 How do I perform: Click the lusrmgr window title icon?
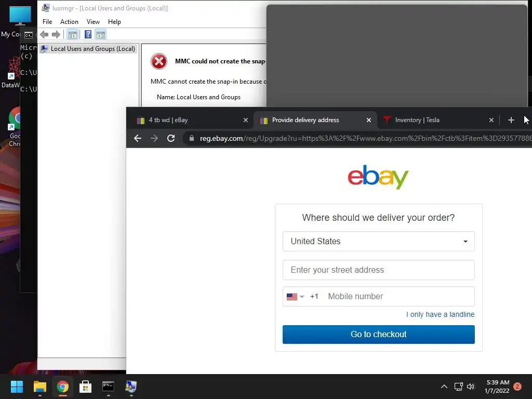point(46,8)
